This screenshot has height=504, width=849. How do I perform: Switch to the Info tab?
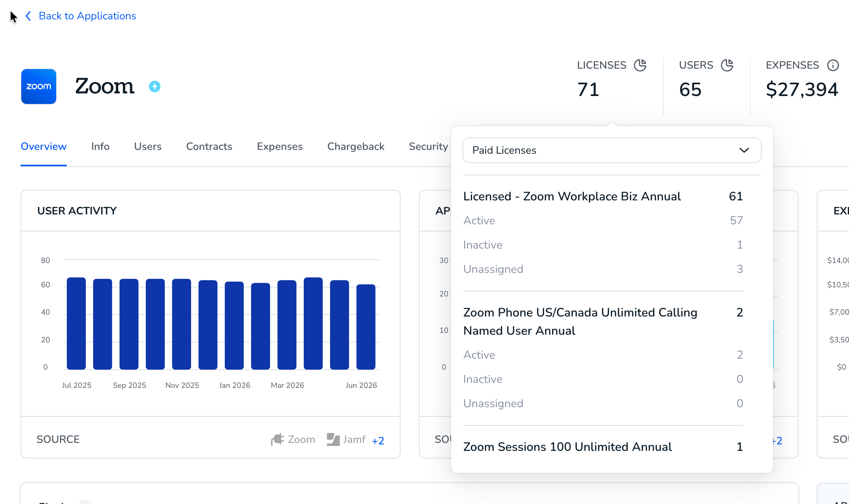pos(100,146)
